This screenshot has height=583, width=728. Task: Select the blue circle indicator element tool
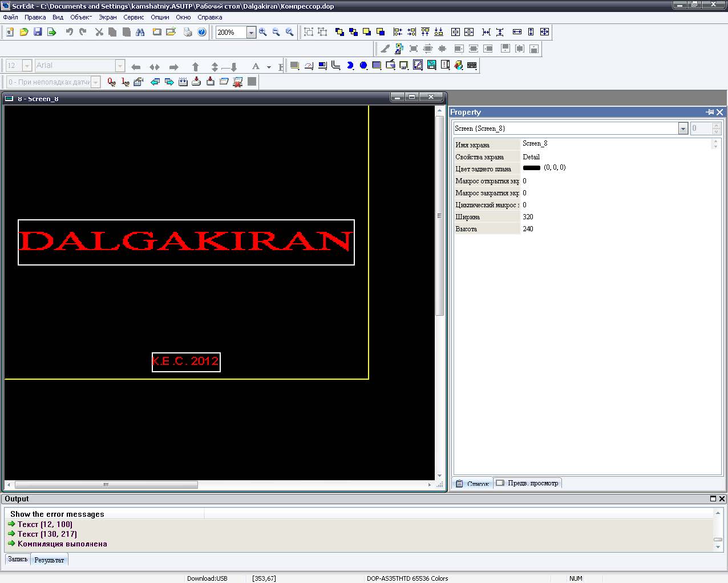pos(363,66)
